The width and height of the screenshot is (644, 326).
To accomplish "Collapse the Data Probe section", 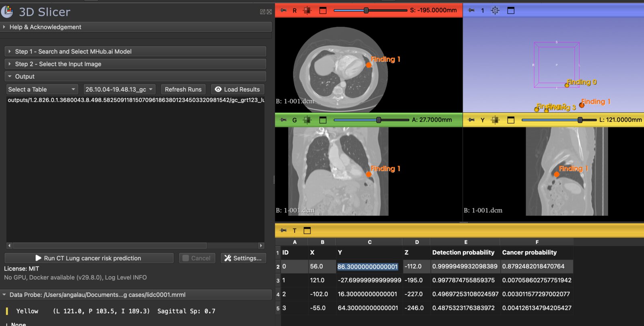I will tap(136, 295).
